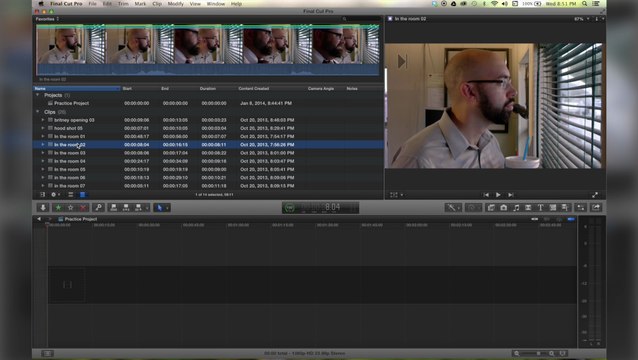The height and width of the screenshot is (360, 638).
Task: Toggle the Libraries list sidebar button
Action: coord(42,195)
